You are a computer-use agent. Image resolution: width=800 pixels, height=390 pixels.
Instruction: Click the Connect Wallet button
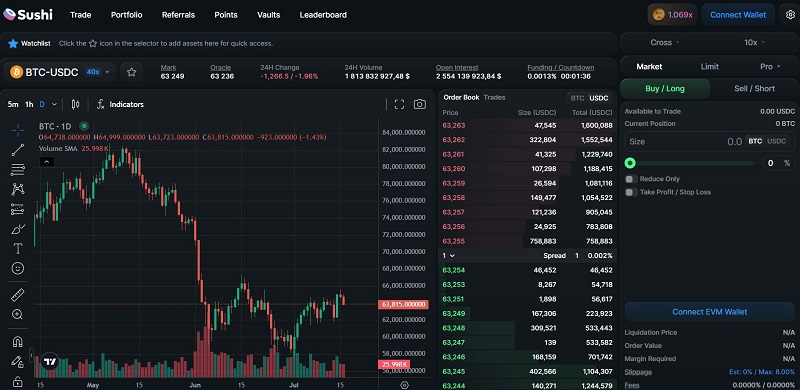(x=738, y=15)
